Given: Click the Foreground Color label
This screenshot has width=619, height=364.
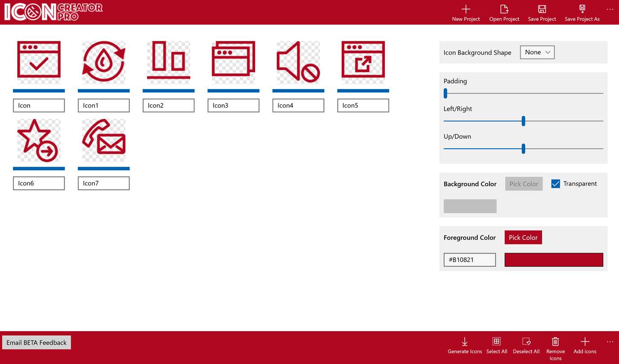Looking at the screenshot, I should pyautogui.click(x=470, y=238).
